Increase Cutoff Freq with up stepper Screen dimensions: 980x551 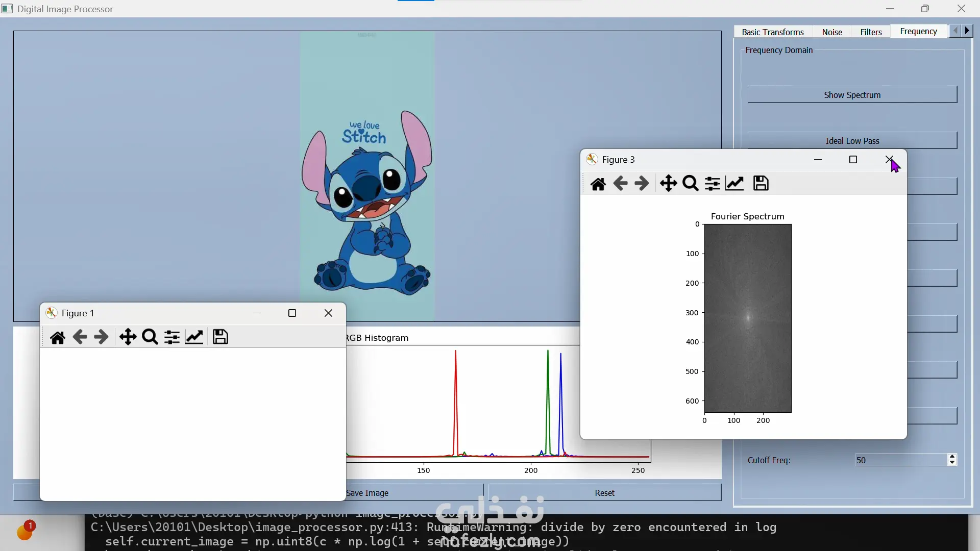(952, 457)
